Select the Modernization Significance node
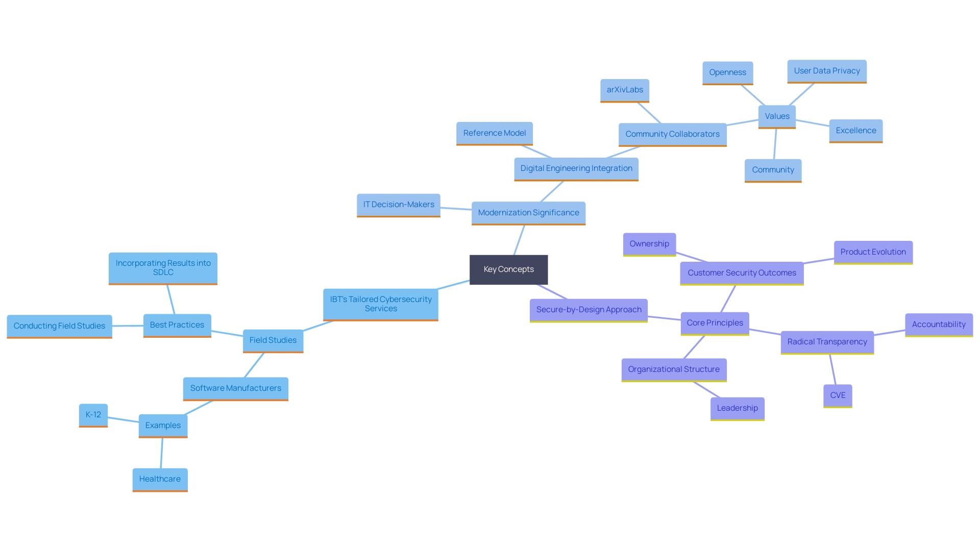Screen dimensions: 980x551 [528, 211]
